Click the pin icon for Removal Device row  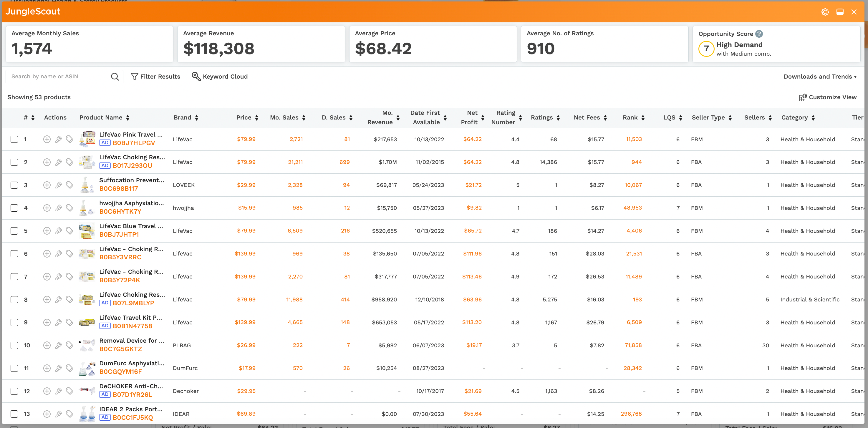58,345
